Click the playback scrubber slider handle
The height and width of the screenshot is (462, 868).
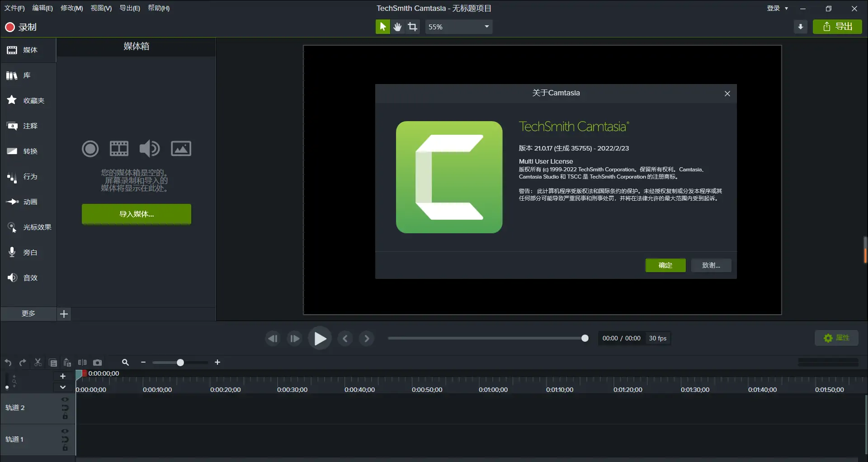pos(585,338)
